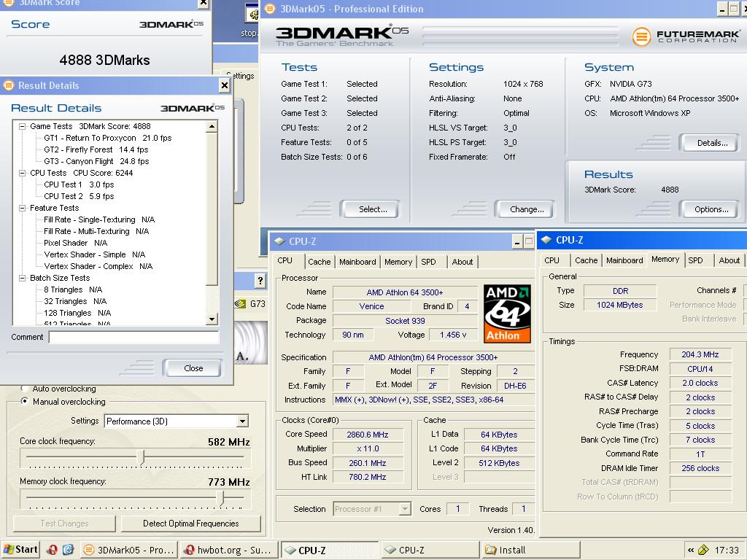Expand hidden system tray icons

pyautogui.click(x=690, y=550)
